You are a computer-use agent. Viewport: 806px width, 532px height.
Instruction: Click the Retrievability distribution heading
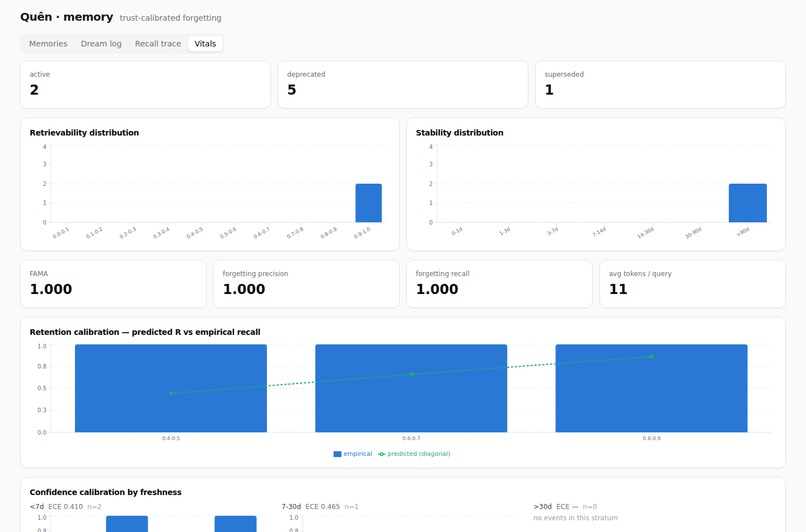(84, 133)
